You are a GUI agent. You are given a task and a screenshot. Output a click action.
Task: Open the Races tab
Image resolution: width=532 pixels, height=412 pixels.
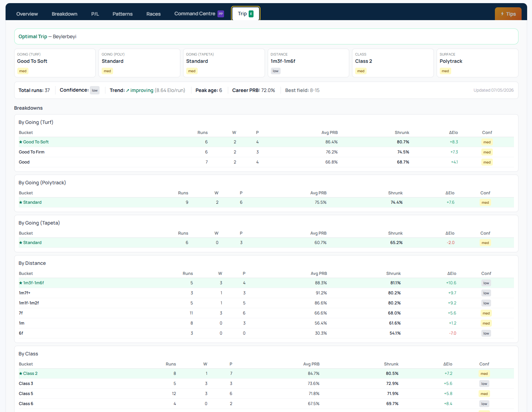tap(153, 14)
